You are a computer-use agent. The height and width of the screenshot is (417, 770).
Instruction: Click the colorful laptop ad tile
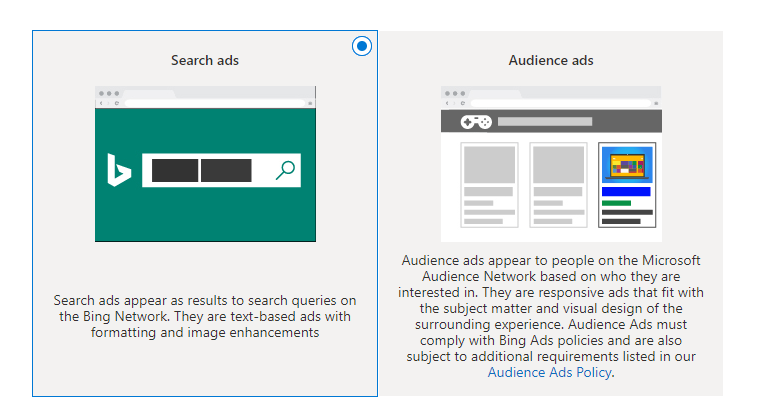(627, 185)
